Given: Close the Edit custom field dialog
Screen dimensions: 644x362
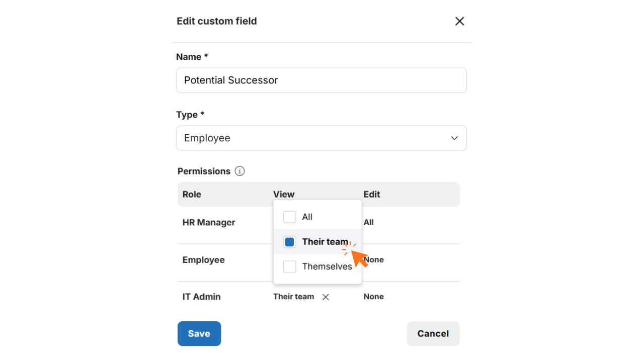Looking at the screenshot, I should click(459, 21).
